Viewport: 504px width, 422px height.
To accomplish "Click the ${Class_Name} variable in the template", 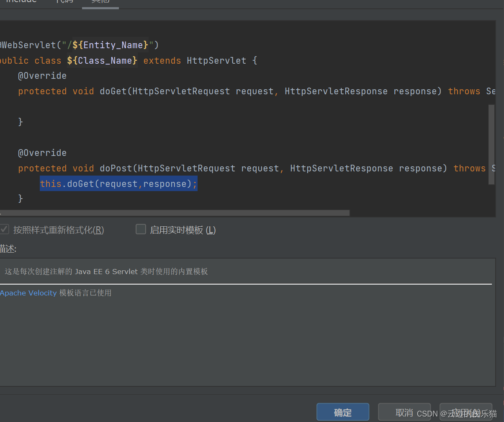I will point(102,60).
